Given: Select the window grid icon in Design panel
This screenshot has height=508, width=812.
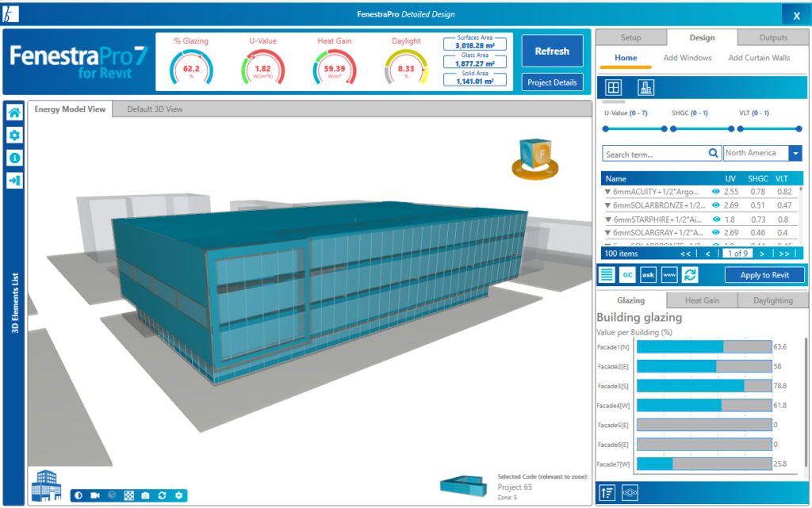Looking at the screenshot, I should click(x=613, y=87).
